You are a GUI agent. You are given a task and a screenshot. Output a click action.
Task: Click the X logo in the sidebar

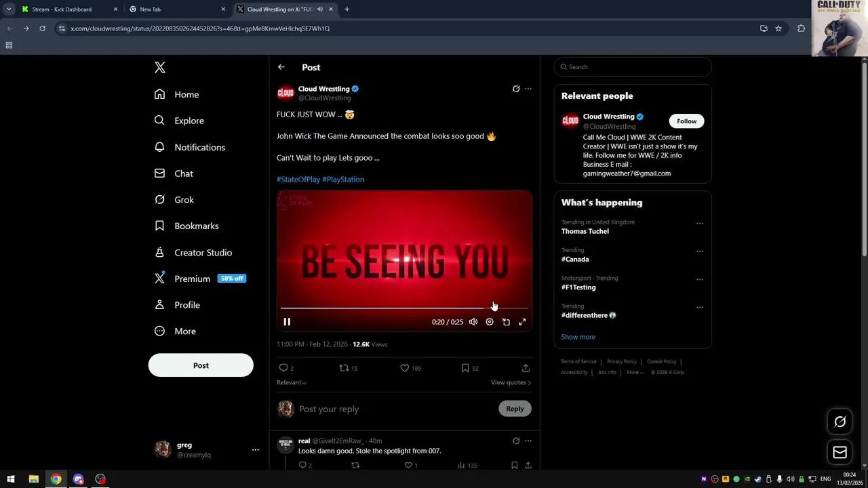pyautogui.click(x=160, y=67)
